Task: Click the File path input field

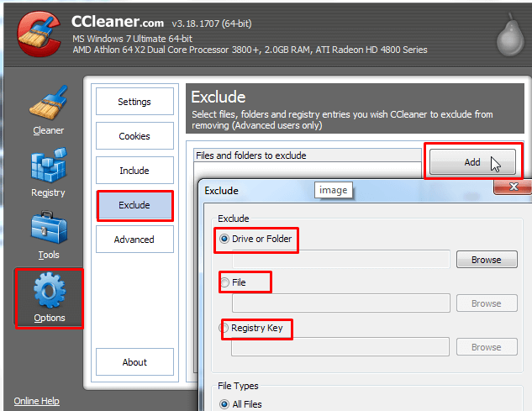Action: point(341,303)
